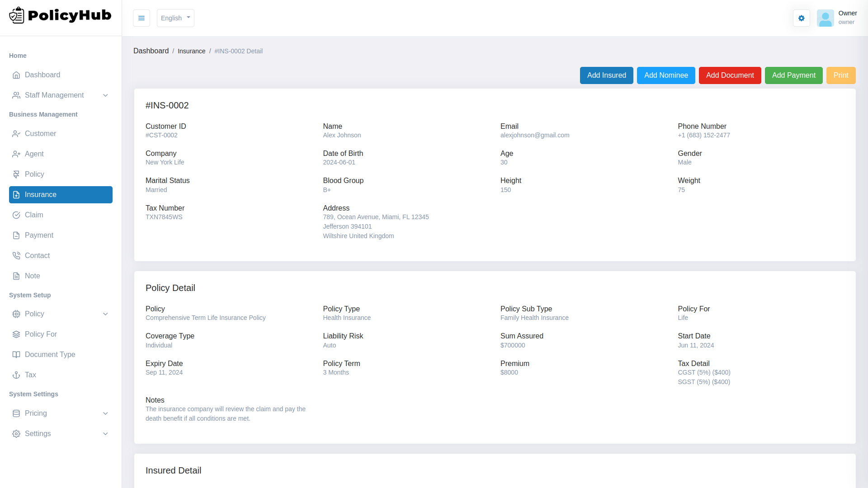Expand the Pricing section in sidebar
The image size is (868, 488).
tap(105, 413)
